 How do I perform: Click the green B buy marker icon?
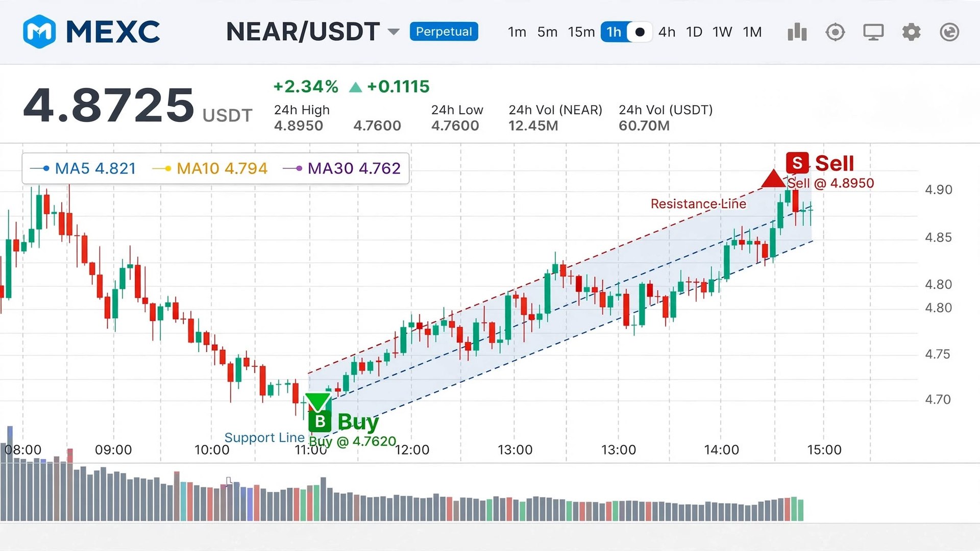point(320,421)
